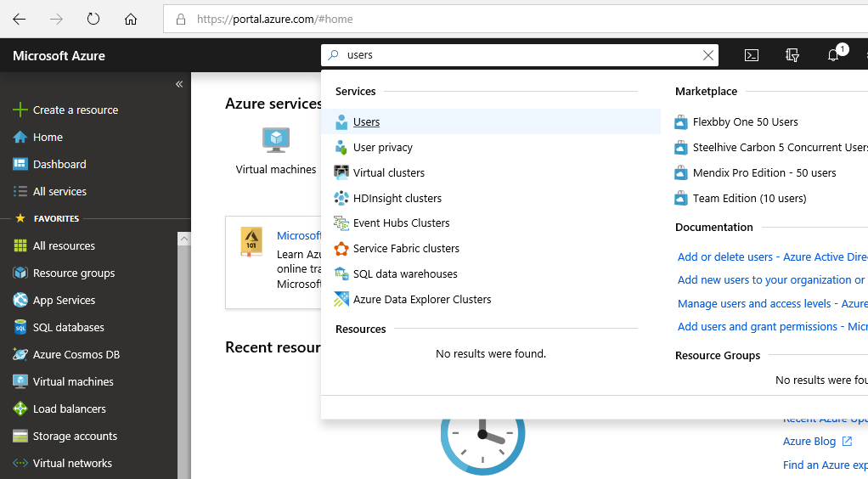Click the Azure Data Explorer Clusters icon

[341, 300]
